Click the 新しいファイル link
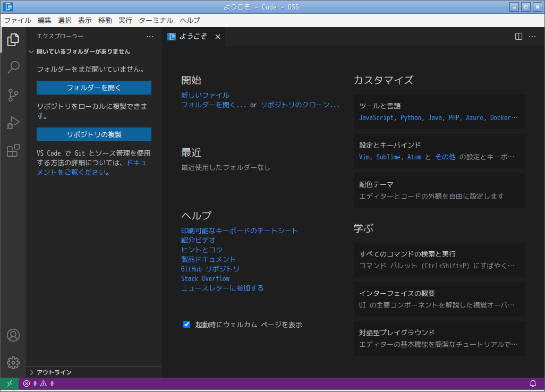 pyautogui.click(x=205, y=95)
